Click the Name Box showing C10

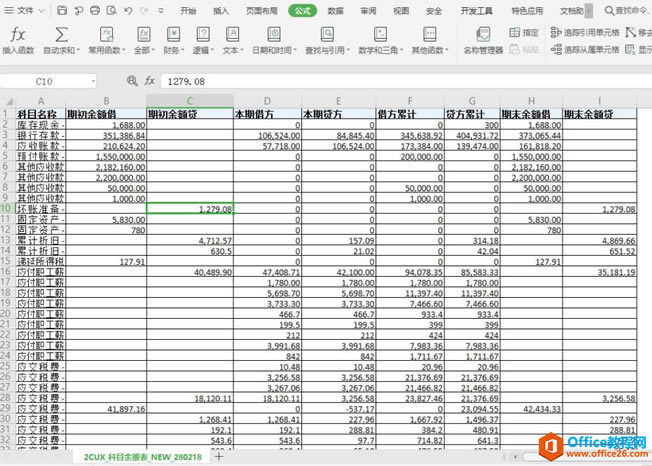point(44,81)
